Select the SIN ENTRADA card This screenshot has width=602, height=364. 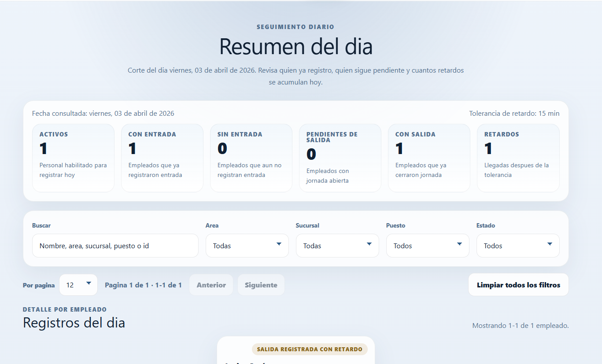[251, 158]
